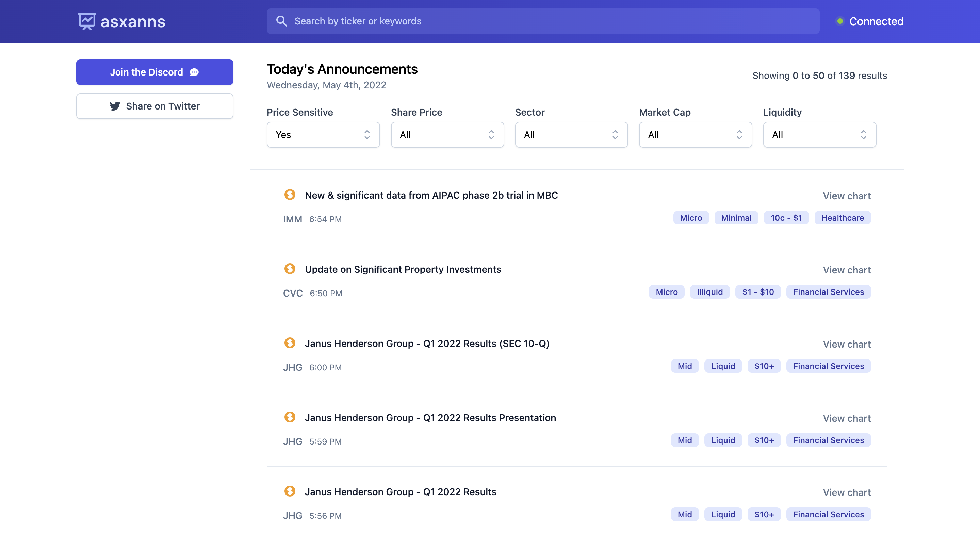Open View chart for the IMM announcement
This screenshot has width=980, height=536.
coord(847,196)
